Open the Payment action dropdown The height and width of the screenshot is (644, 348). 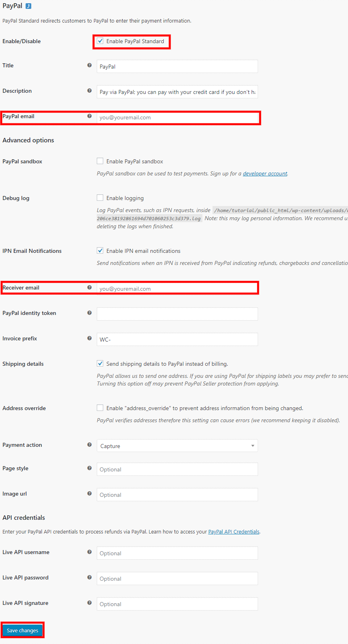(x=177, y=445)
